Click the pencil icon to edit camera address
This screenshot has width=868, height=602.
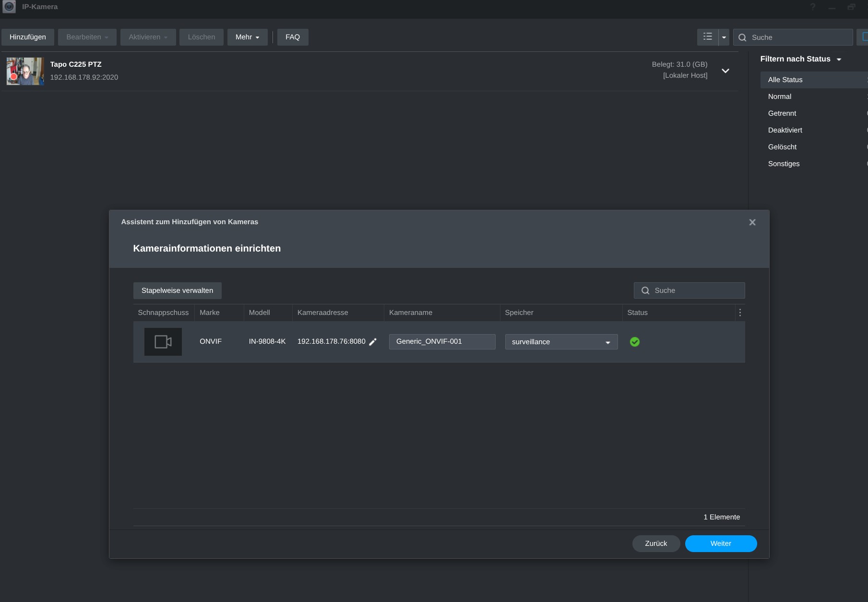click(x=373, y=342)
